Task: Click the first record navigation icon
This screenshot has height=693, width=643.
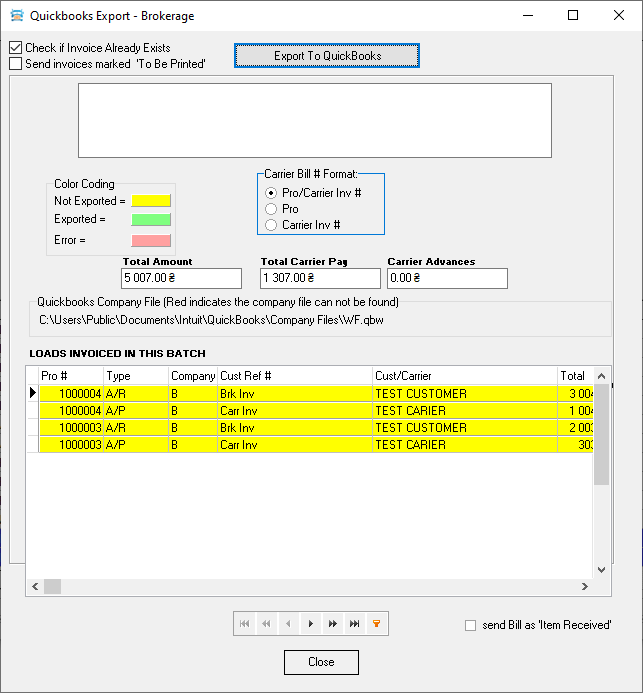Action: [244, 624]
